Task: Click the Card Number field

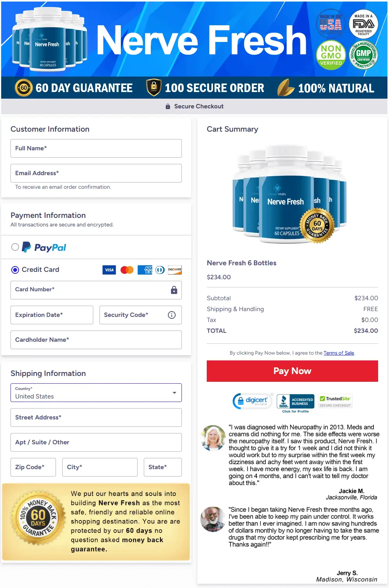Action: click(x=96, y=290)
